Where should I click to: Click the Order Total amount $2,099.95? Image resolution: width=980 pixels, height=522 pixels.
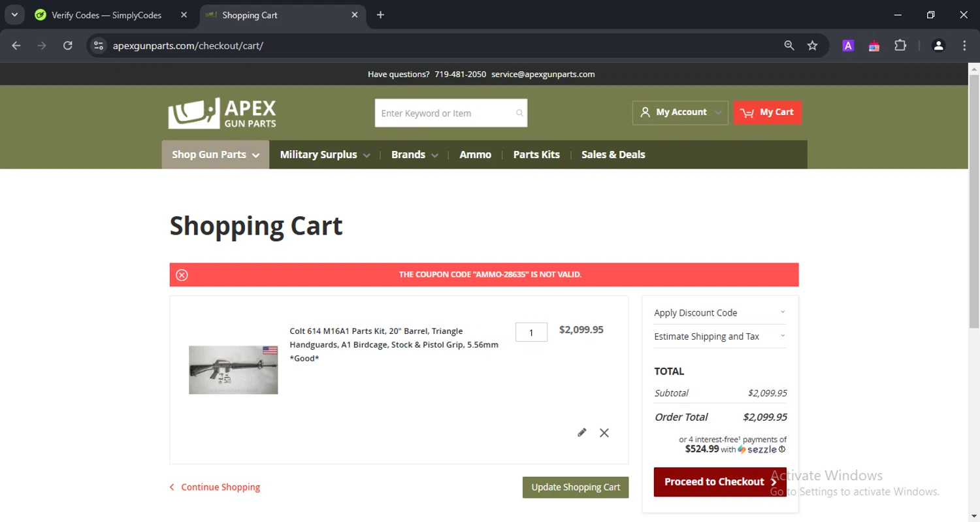click(x=765, y=417)
